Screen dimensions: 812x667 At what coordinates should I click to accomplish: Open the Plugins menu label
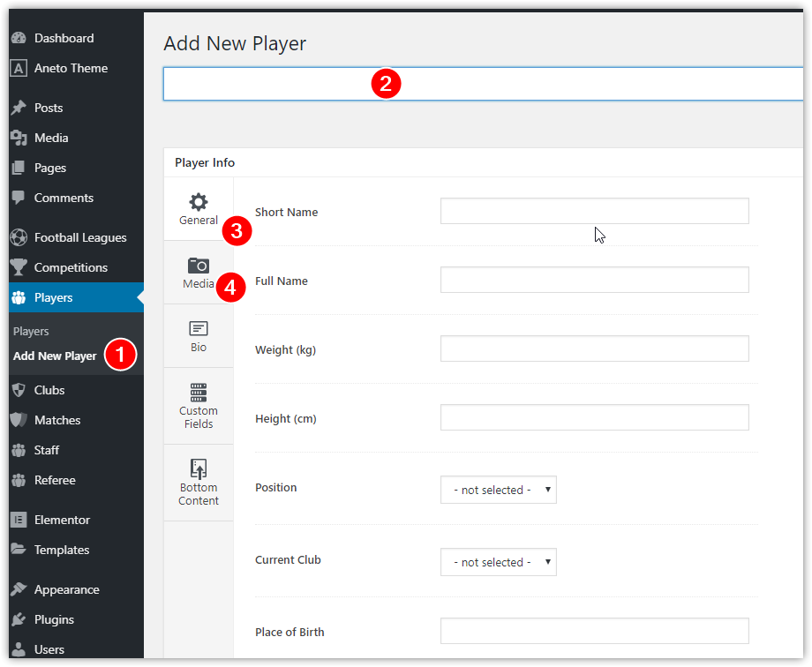pos(54,620)
